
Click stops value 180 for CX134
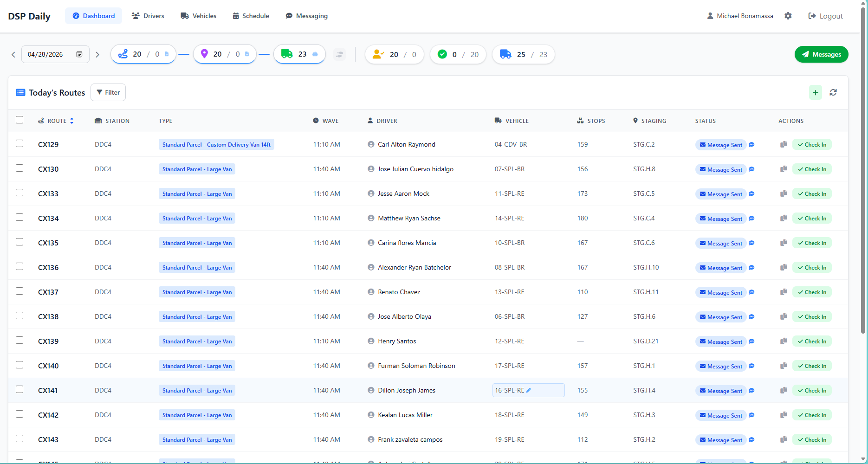(x=583, y=218)
